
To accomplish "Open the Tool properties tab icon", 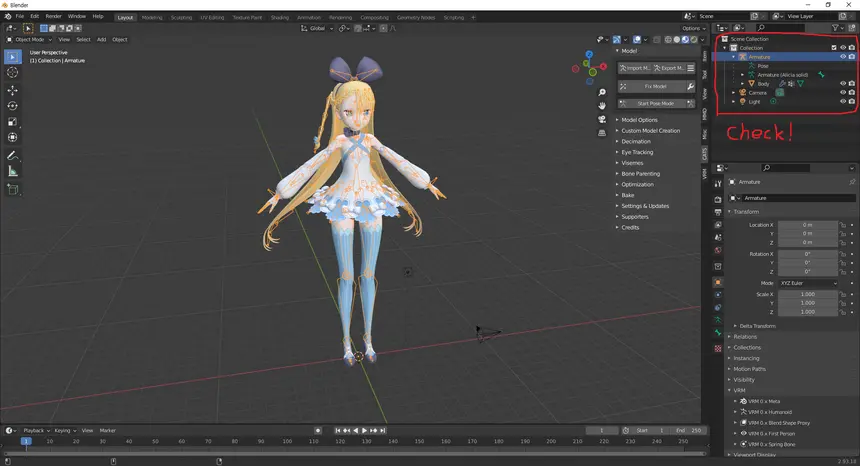I will tap(718, 184).
